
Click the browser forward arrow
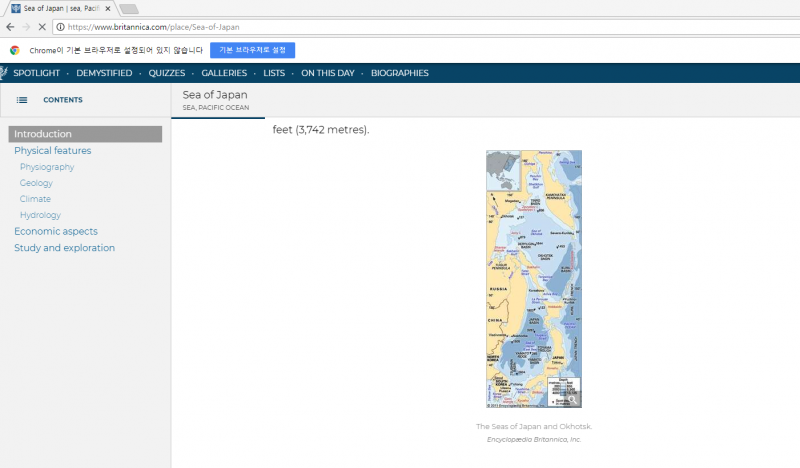click(23, 27)
